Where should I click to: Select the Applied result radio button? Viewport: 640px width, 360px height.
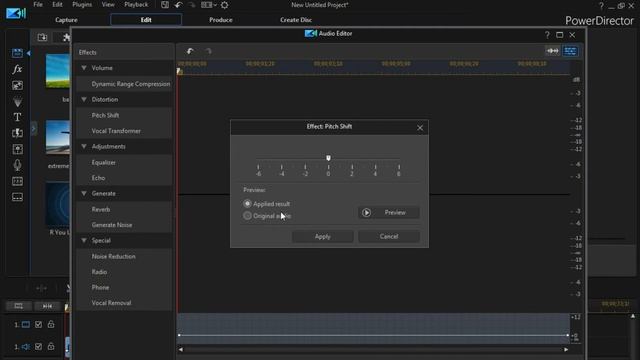click(247, 203)
